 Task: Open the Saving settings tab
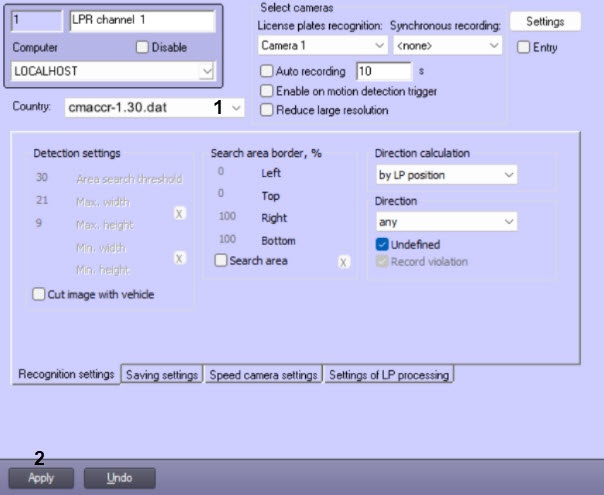point(162,375)
